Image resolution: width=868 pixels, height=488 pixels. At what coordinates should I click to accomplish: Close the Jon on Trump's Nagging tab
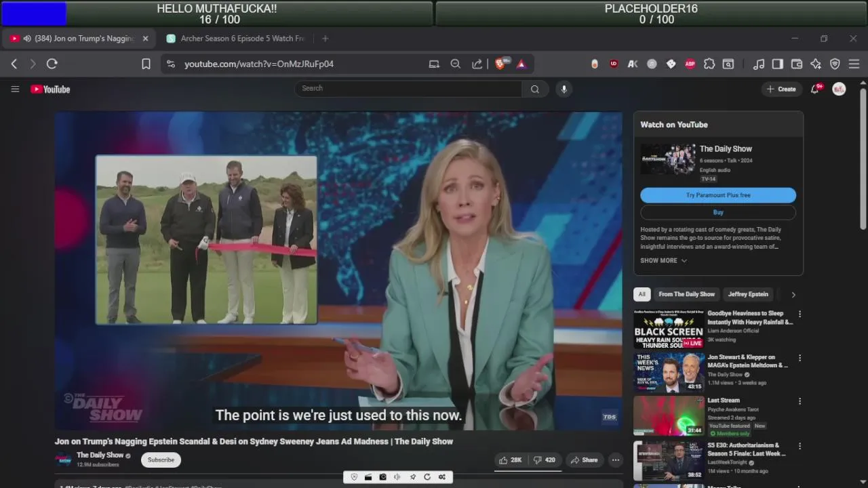(x=145, y=39)
